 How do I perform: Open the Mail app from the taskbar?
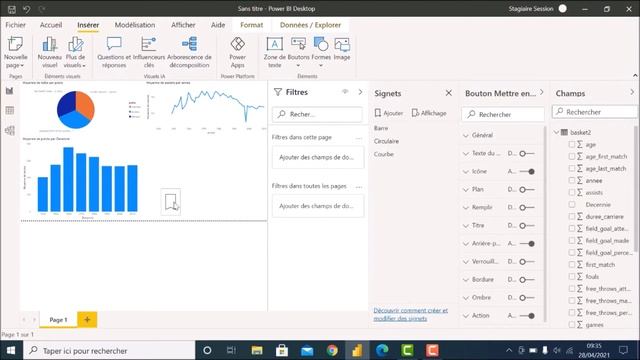pos(307,350)
